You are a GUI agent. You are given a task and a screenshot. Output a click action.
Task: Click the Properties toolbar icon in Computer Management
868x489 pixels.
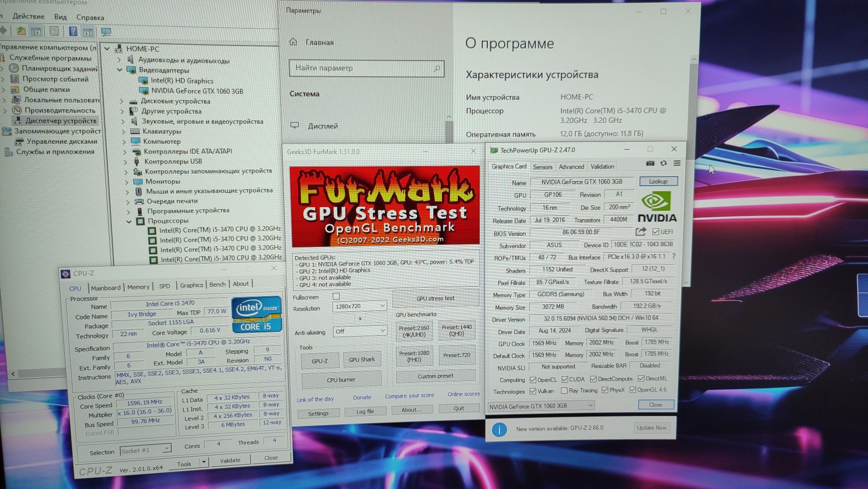tap(54, 31)
